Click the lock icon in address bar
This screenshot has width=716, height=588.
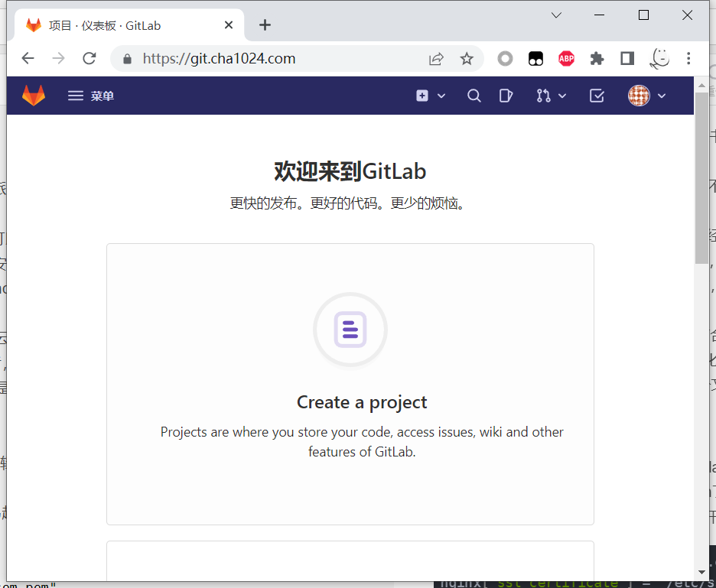tap(128, 59)
